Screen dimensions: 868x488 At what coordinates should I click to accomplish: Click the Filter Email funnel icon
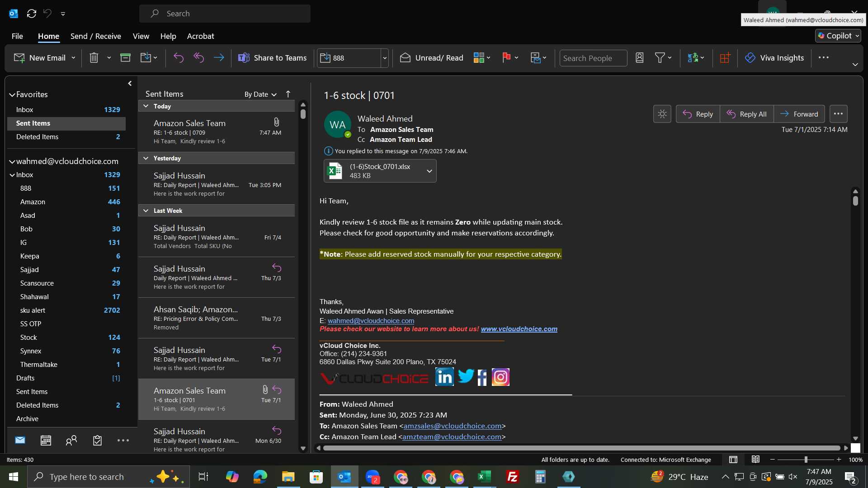[x=660, y=58]
